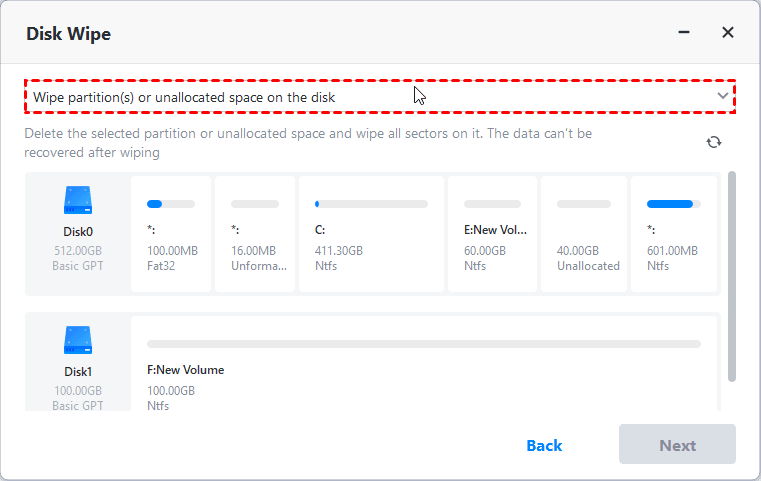Click the C: partition usage bar
This screenshot has width=761, height=481.
[x=371, y=204]
